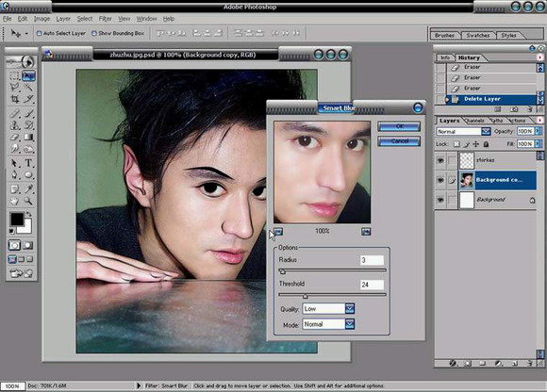Switch to the Swatches tab

tap(478, 35)
